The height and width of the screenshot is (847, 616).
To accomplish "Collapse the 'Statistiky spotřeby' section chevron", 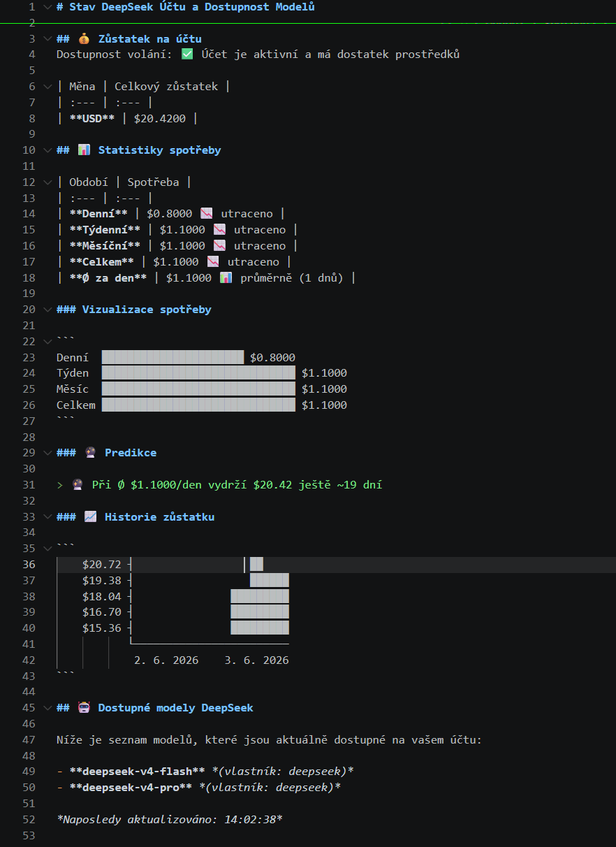I will pyautogui.click(x=47, y=150).
